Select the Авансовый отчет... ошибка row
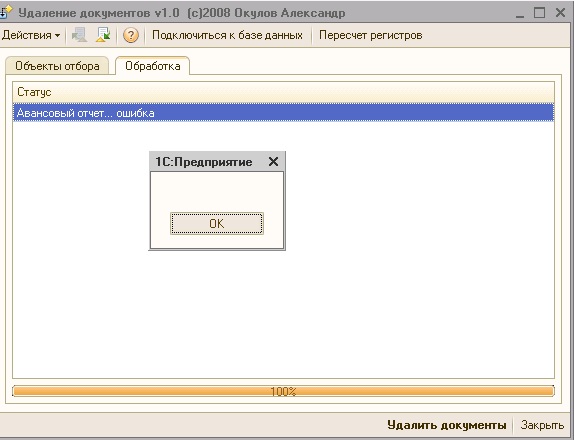Screen dimensions: 574x440 pyautogui.click(x=283, y=113)
